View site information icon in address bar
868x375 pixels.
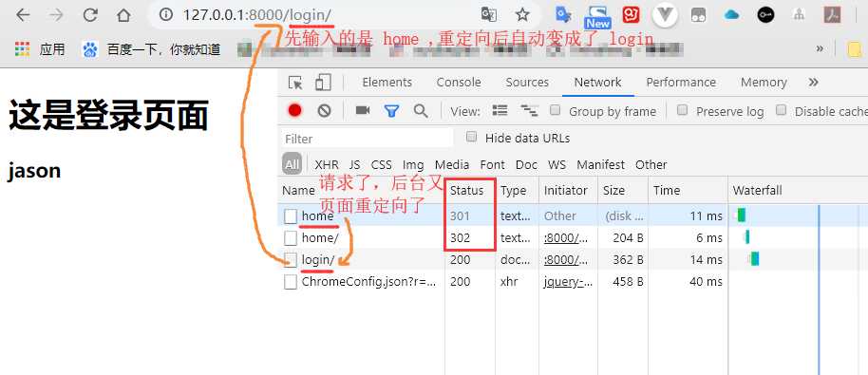click(x=165, y=15)
